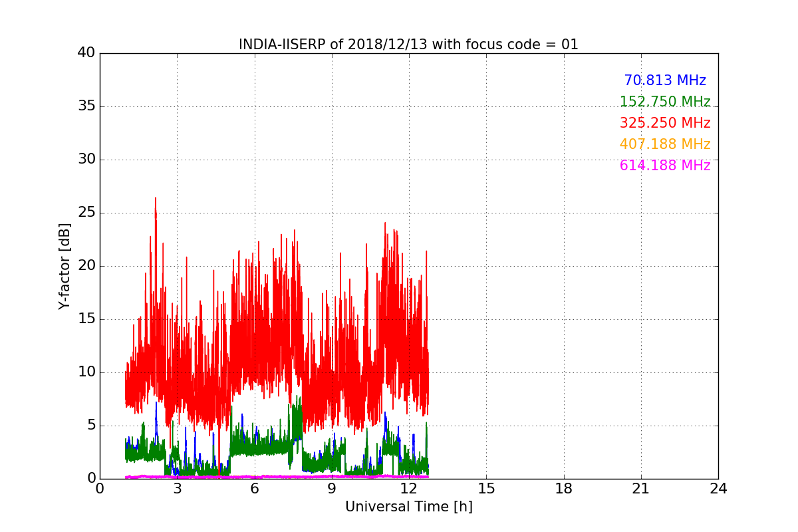Click the y-axis tick label 25
This screenshot has height=532, width=798.
tap(86, 213)
